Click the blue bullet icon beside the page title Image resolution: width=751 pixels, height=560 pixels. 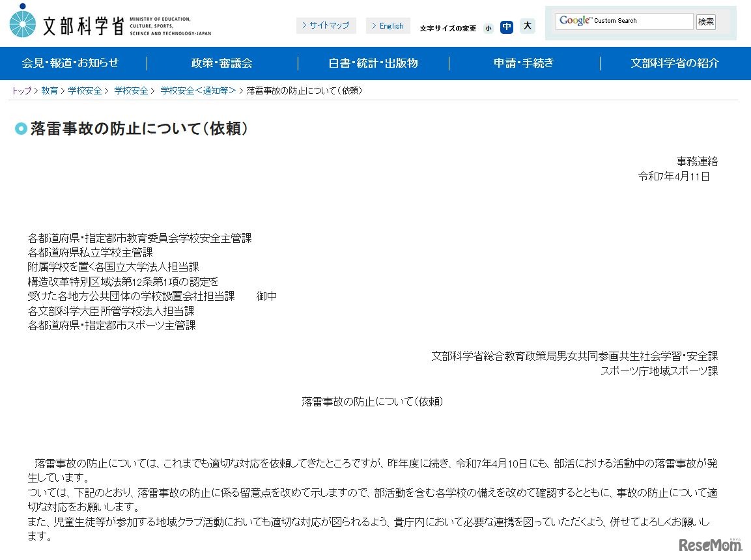tap(21, 128)
